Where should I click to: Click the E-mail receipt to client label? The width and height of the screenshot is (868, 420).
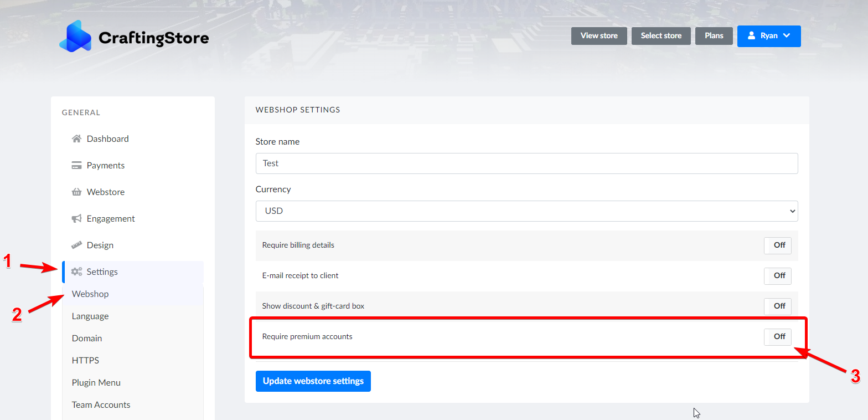[x=300, y=275]
